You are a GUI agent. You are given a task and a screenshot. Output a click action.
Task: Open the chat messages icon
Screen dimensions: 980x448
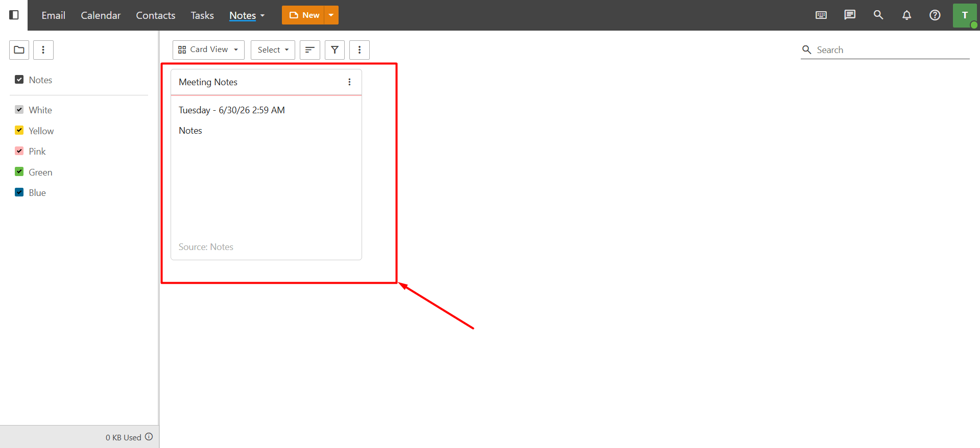point(850,15)
